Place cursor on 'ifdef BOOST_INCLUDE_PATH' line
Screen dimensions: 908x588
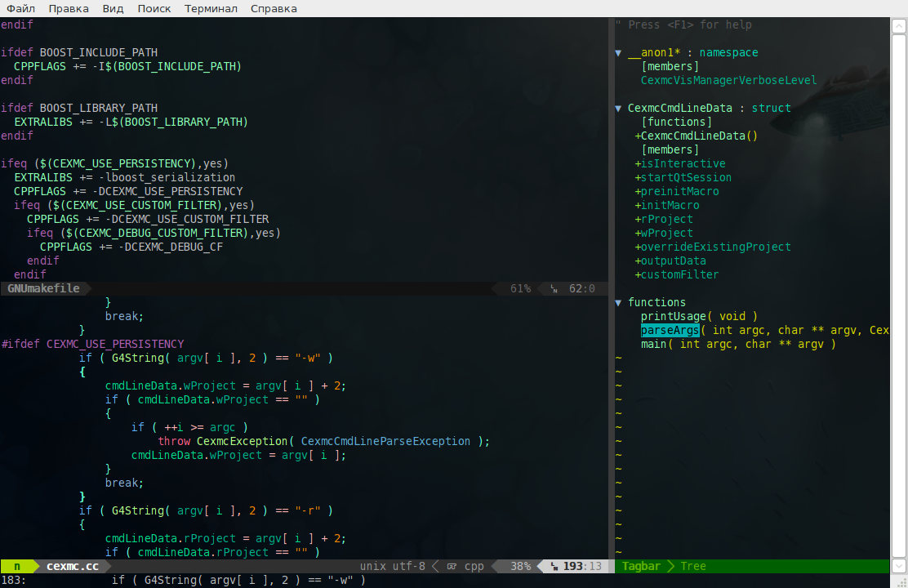[x=78, y=53]
